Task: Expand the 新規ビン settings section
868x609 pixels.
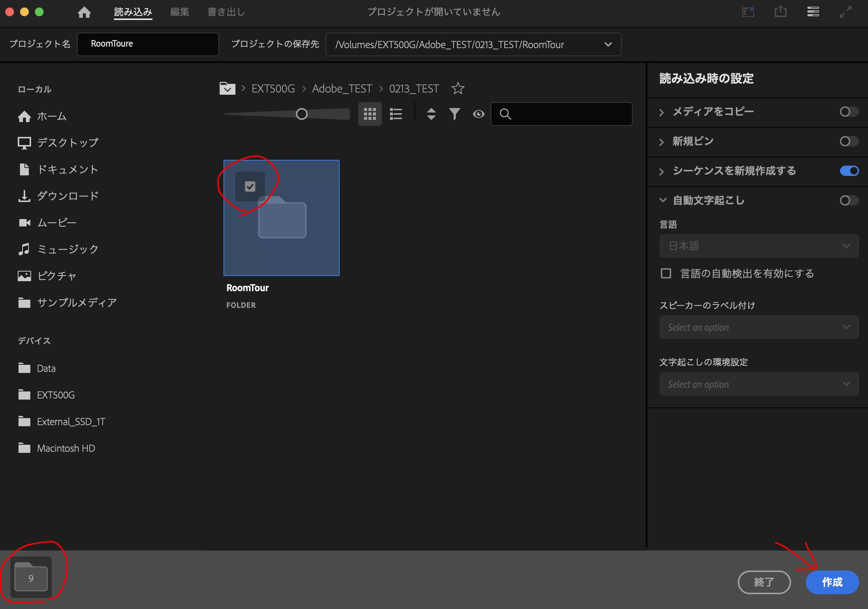Action: pyautogui.click(x=661, y=142)
